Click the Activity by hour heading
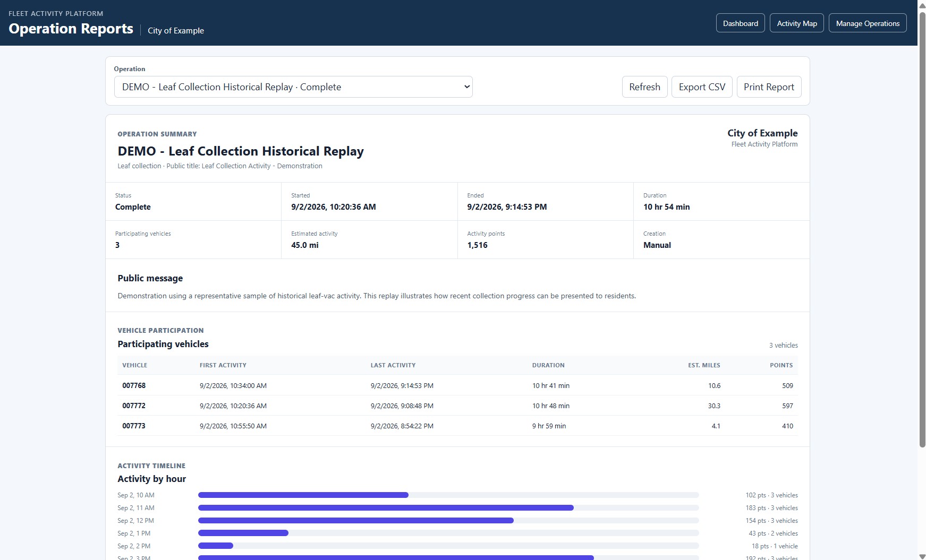This screenshot has height=560, width=926. (x=152, y=479)
